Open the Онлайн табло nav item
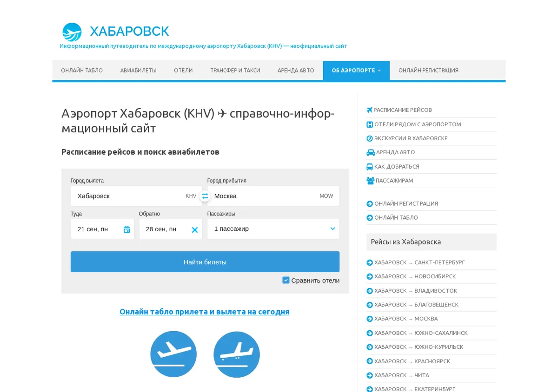558x392 pixels. [82, 71]
